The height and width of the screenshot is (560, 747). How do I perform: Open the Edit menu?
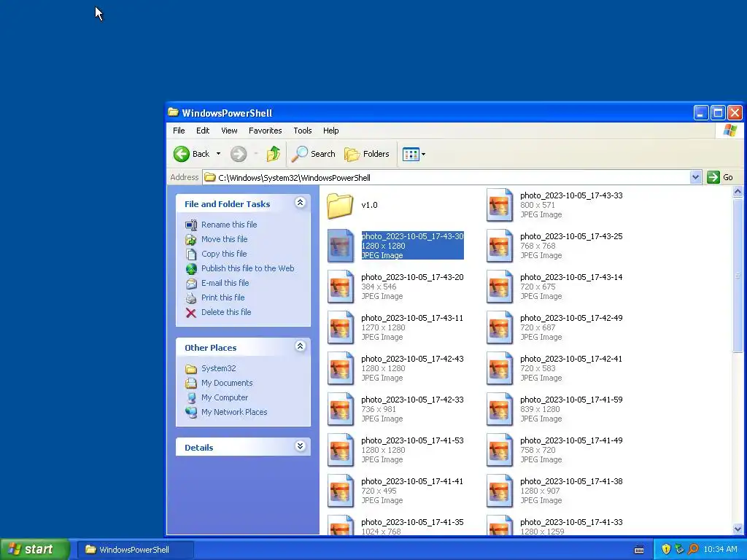(203, 131)
